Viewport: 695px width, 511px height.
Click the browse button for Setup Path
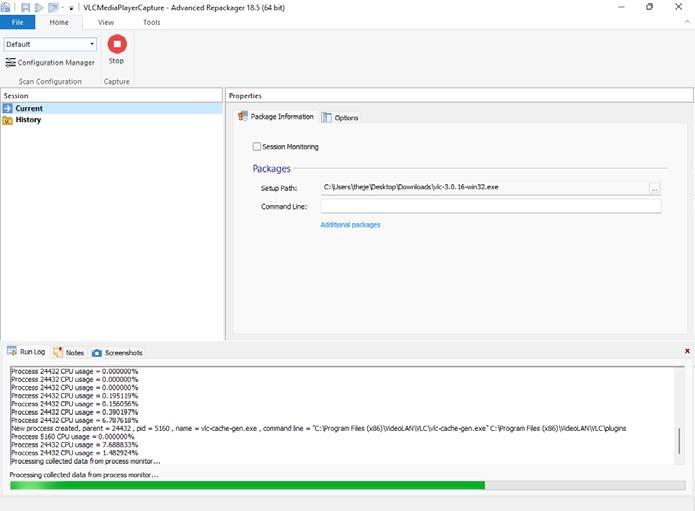coord(654,189)
